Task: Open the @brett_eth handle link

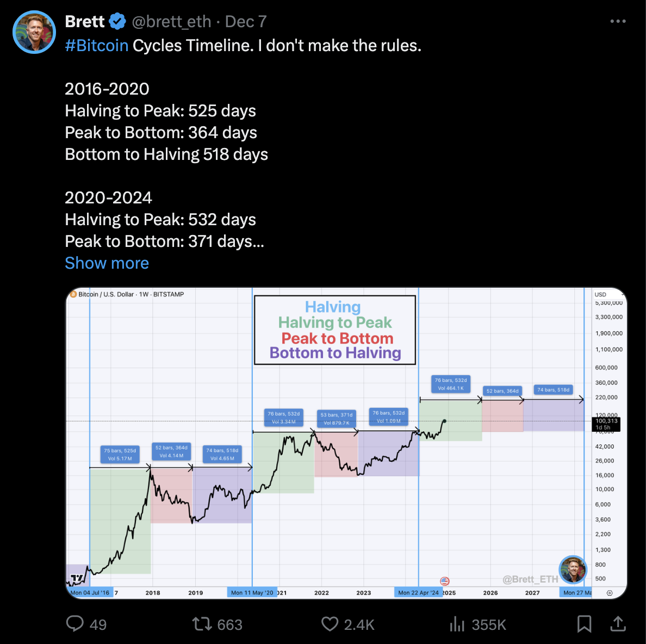Action: (x=171, y=21)
